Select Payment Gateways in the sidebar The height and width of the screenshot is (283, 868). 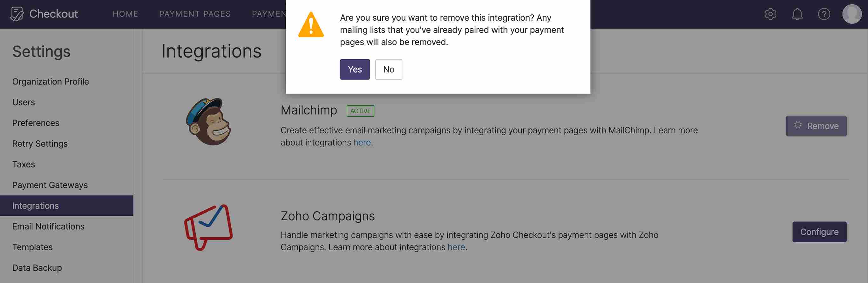click(50, 185)
